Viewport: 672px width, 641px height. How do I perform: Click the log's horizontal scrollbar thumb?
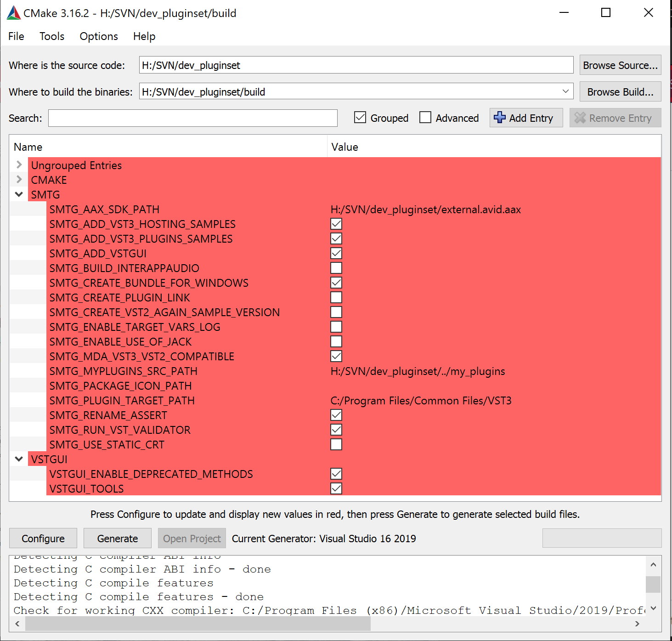pos(198,624)
